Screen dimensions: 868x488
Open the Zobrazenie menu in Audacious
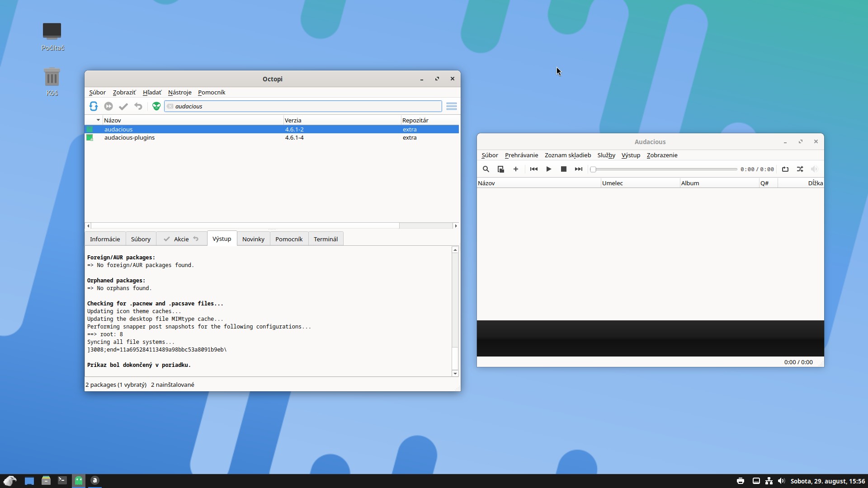pyautogui.click(x=662, y=155)
